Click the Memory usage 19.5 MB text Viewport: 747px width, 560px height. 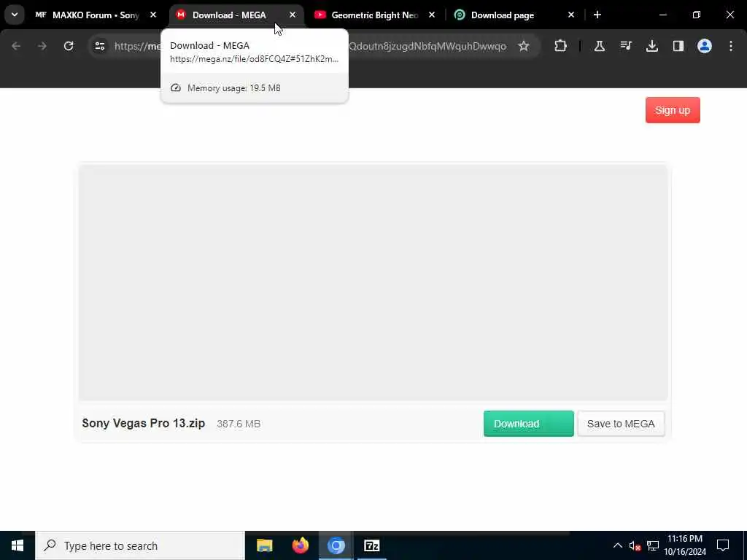234,88
